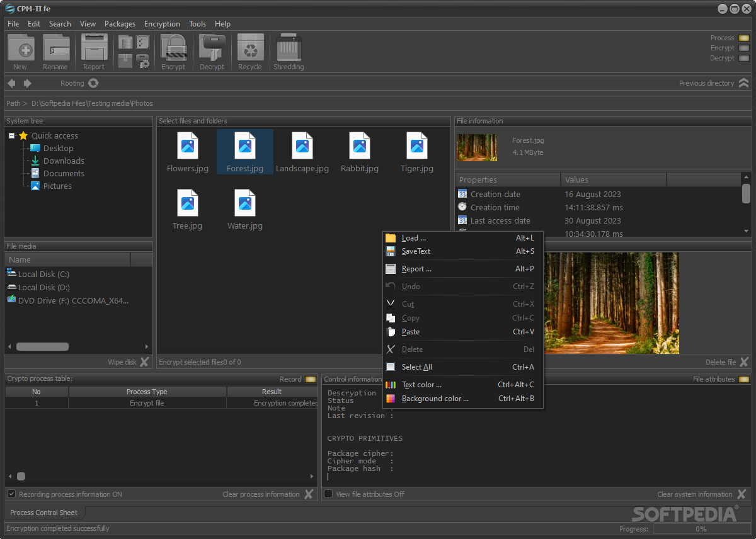Open the Tools menu
The image size is (756, 539).
pyautogui.click(x=197, y=24)
